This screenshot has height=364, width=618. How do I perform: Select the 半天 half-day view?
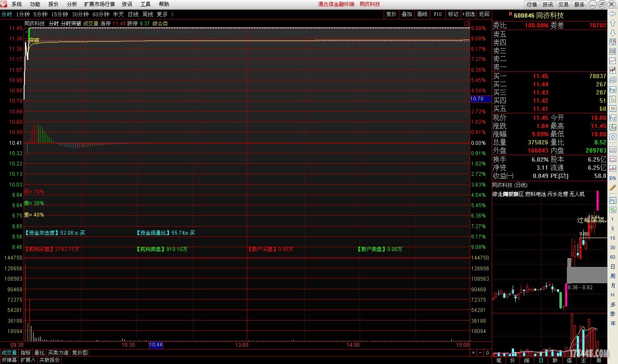point(119,14)
